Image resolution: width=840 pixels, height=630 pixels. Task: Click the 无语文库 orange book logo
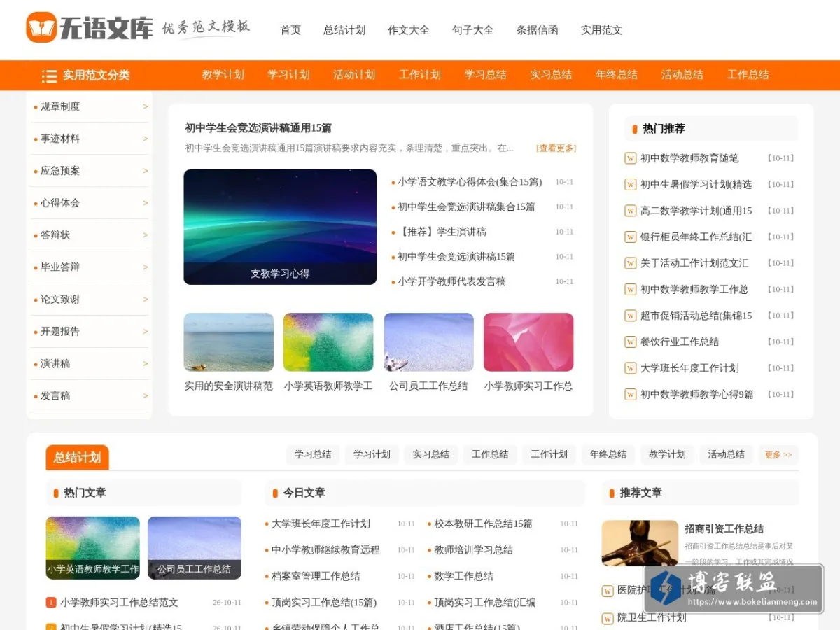tap(41, 27)
